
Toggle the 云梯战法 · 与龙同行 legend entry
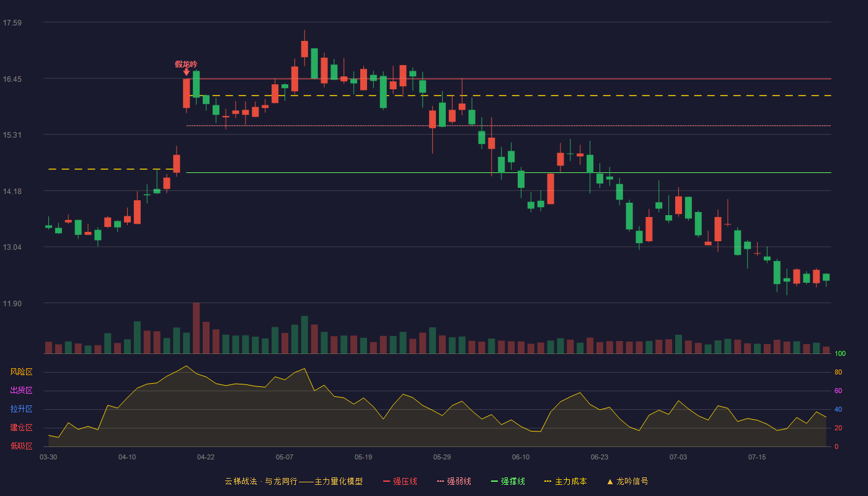tap(293, 481)
